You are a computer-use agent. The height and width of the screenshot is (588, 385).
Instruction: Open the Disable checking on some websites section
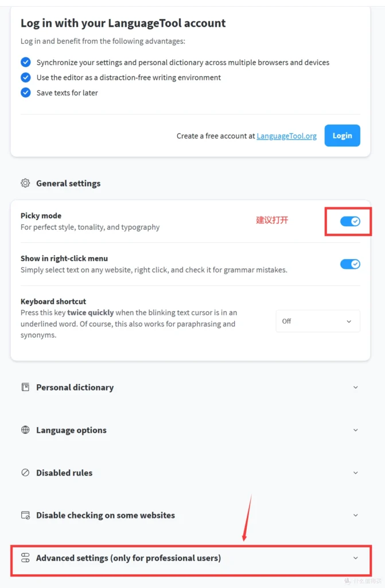pyautogui.click(x=356, y=515)
